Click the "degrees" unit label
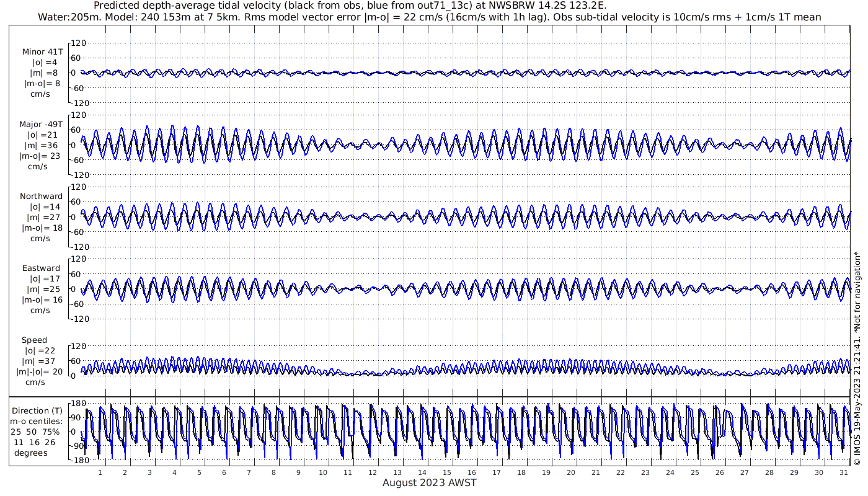The image size is (868, 496). coord(31,453)
